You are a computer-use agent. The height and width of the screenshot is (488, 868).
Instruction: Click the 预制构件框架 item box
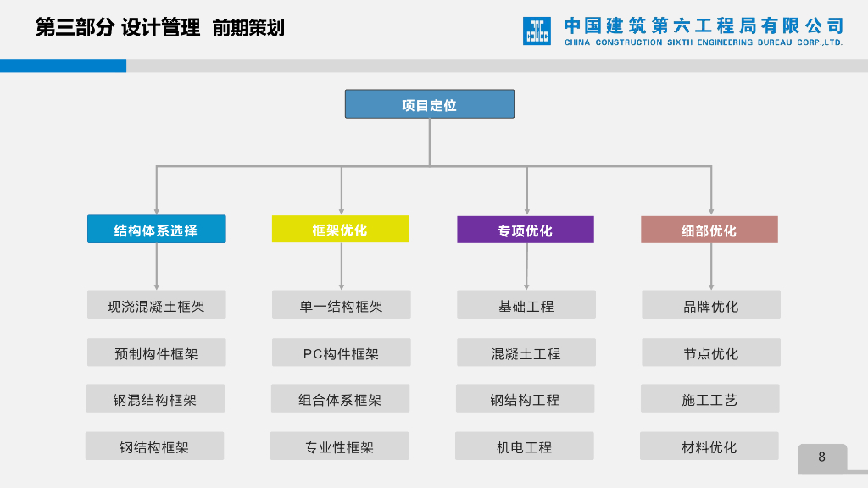click(x=155, y=352)
